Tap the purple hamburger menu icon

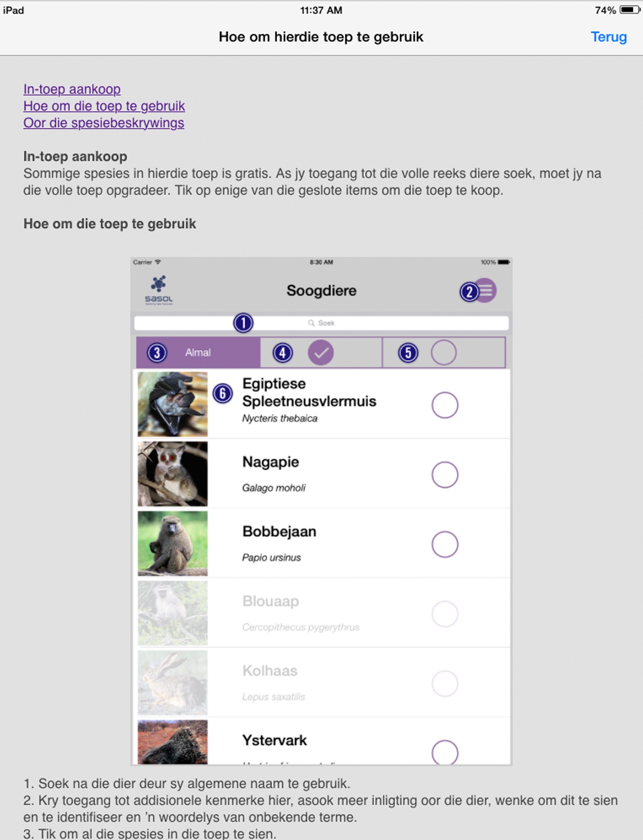[x=485, y=290]
